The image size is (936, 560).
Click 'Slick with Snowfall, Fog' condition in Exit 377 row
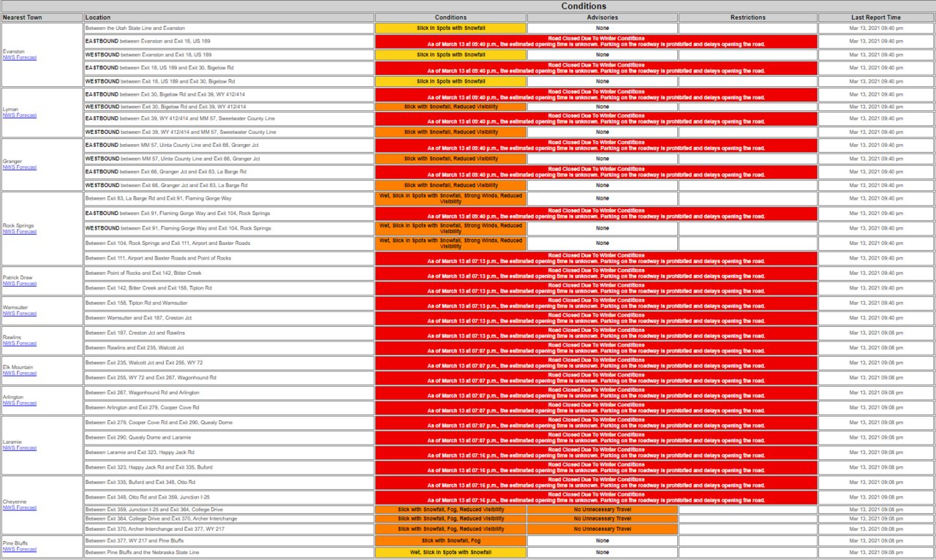coord(451,541)
